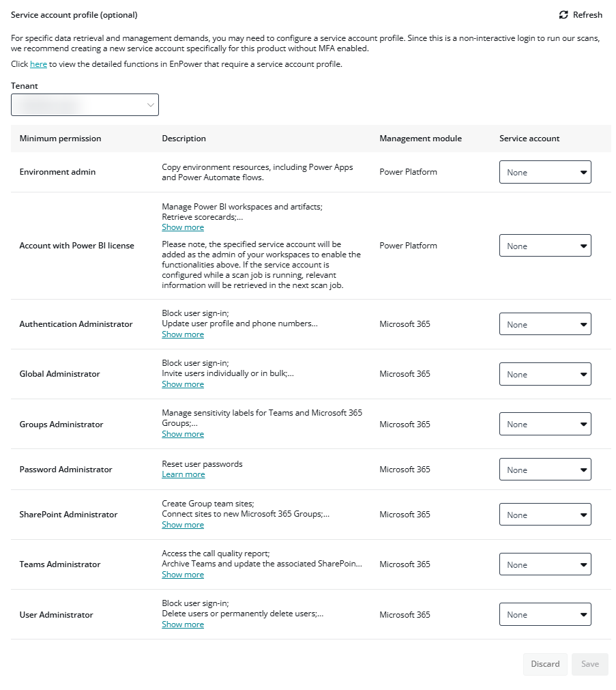Show more details for Groups Administrator
Viewport: 616px width, 690px height.
coord(182,433)
